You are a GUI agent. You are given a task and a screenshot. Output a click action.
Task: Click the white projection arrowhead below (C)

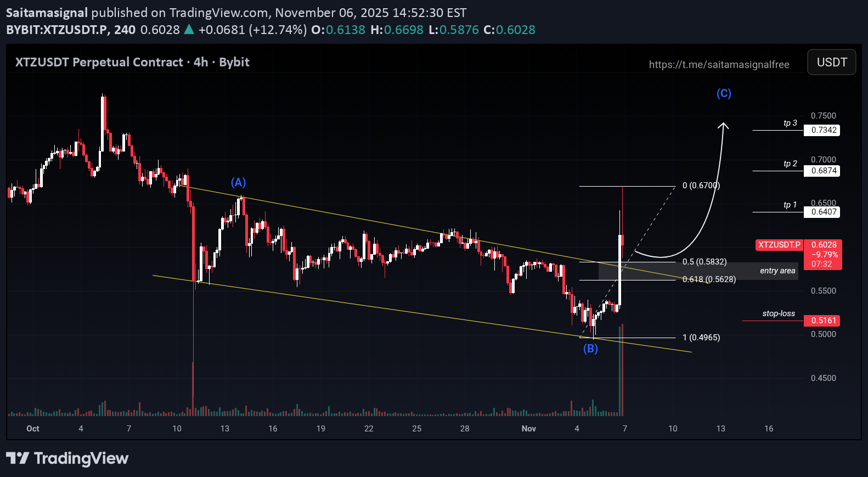(724, 126)
